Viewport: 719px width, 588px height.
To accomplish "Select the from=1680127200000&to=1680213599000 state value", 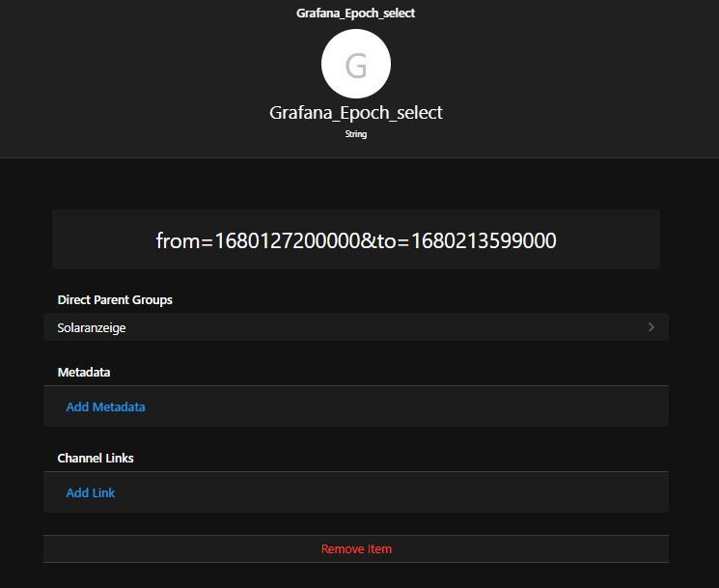I will tap(356, 240).
